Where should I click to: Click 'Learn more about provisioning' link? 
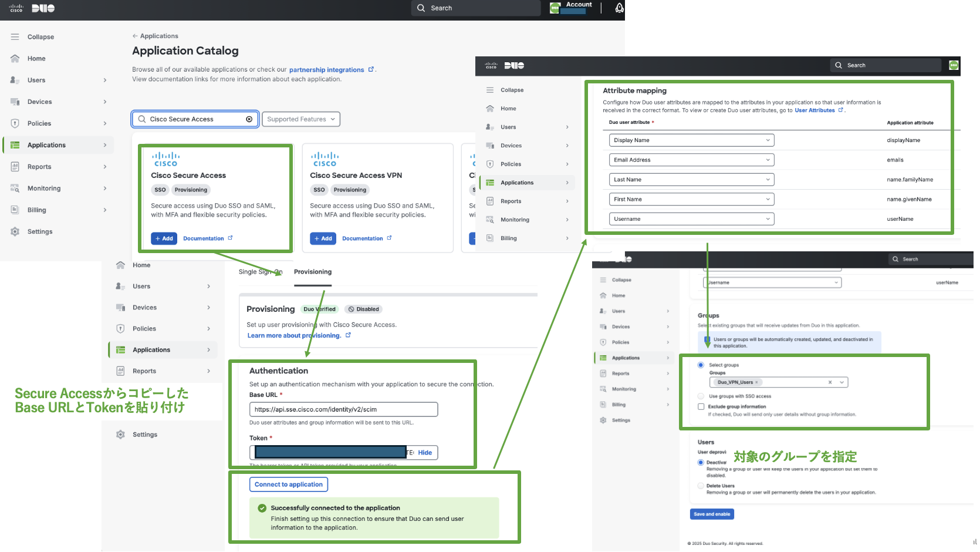pyautogui.click(x=294, y=336)
